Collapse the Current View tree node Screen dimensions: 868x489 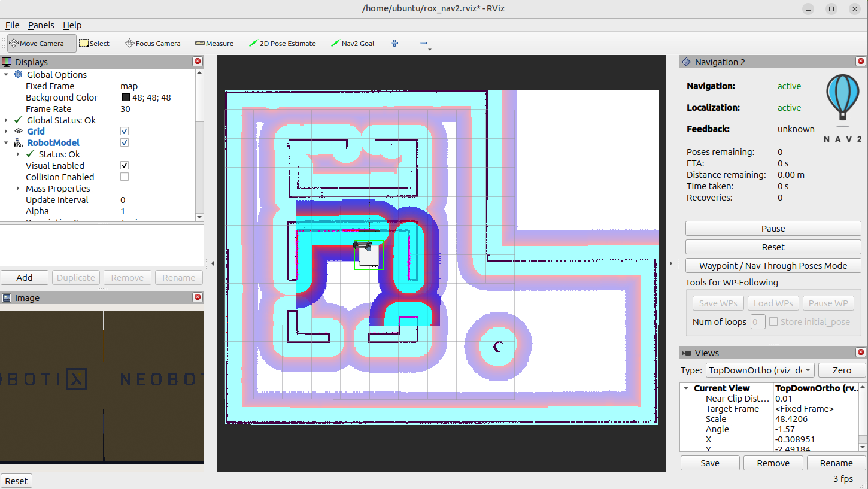click(686, 388)
